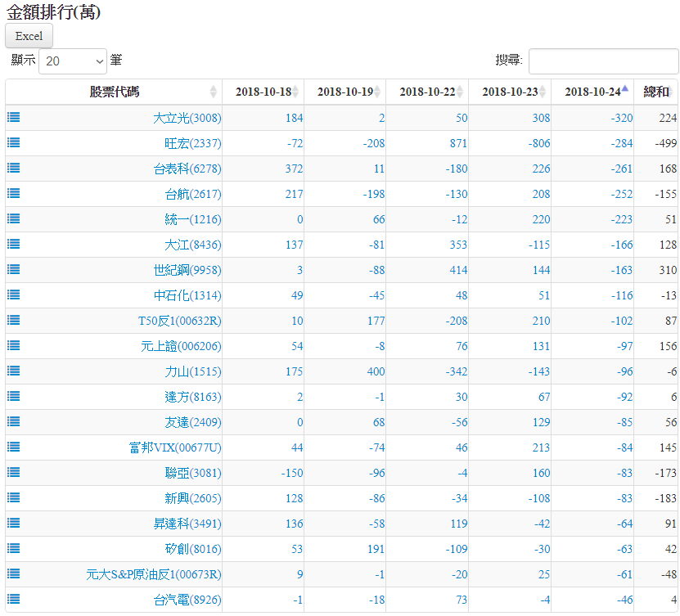Select the list icon for 世紀鋼(9958)

(x=13, y=269)
